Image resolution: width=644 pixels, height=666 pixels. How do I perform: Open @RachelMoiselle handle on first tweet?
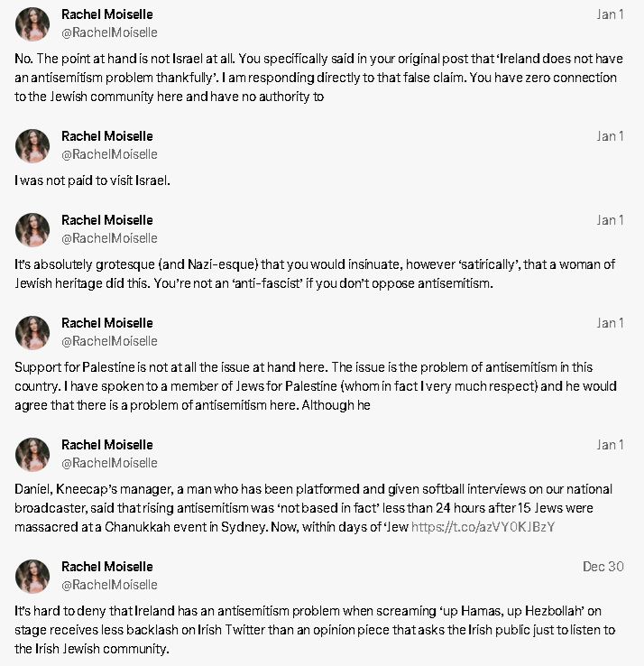[109, 32]
